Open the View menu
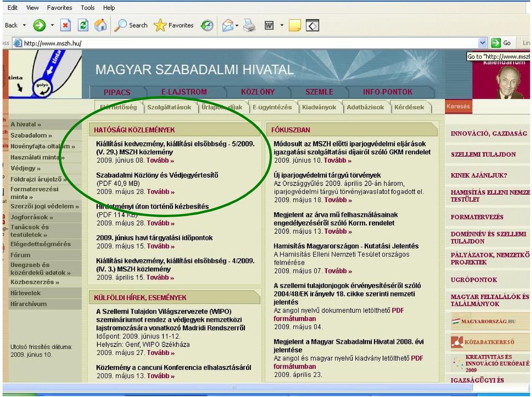532x397 pixels. [x=32, y=7]
